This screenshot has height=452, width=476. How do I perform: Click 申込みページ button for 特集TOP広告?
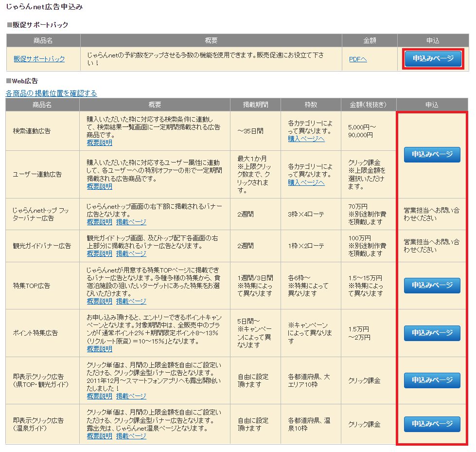(x=432, y=285)
